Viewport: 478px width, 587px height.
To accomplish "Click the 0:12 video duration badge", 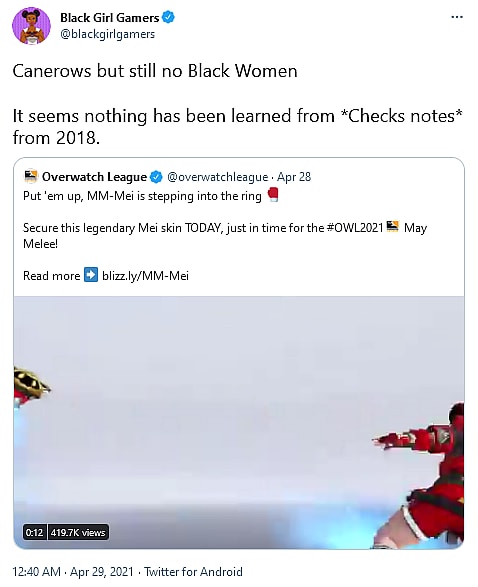I will (x=34, y=532).
